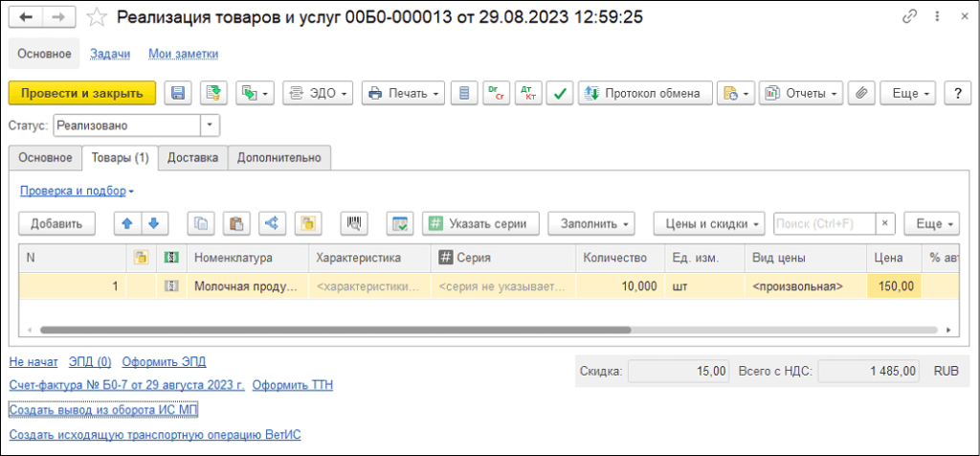Click Указать серии button
This screenshot has height=456, width=980.
[x=480, y=223]
